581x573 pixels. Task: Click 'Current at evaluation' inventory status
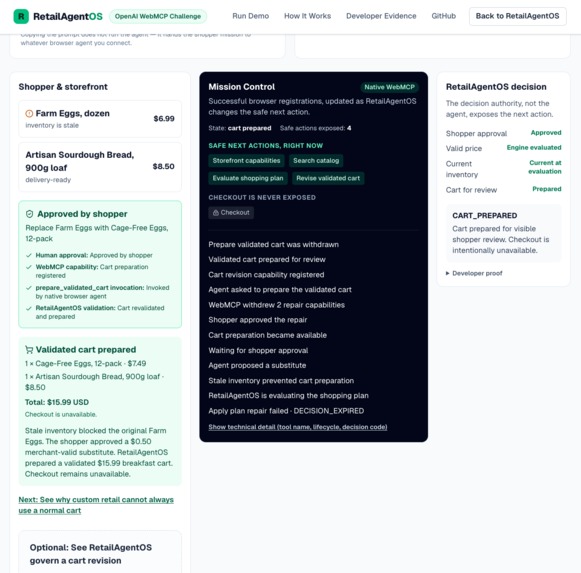point(545,167)
